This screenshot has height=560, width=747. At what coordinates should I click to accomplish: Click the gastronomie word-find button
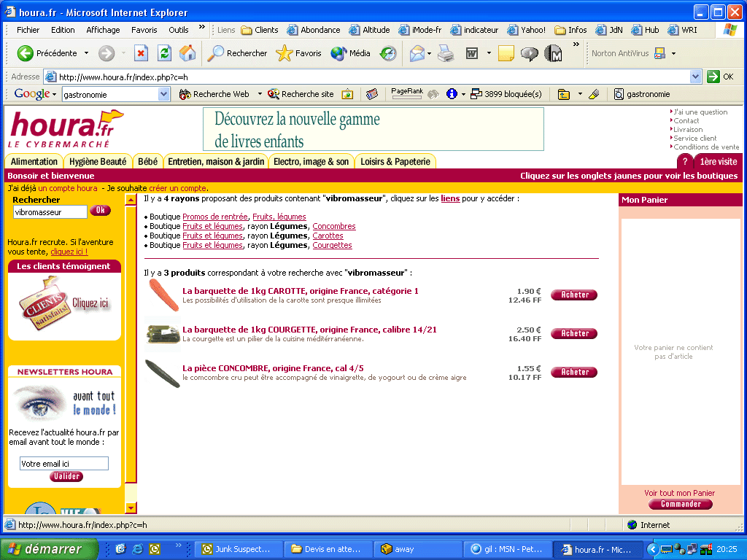[x=642, y=94]
